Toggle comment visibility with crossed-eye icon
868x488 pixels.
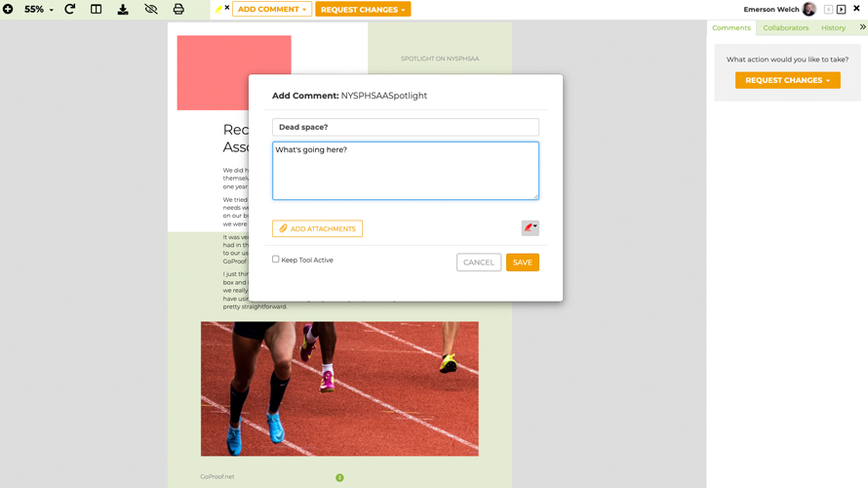(x=150, y=9)
